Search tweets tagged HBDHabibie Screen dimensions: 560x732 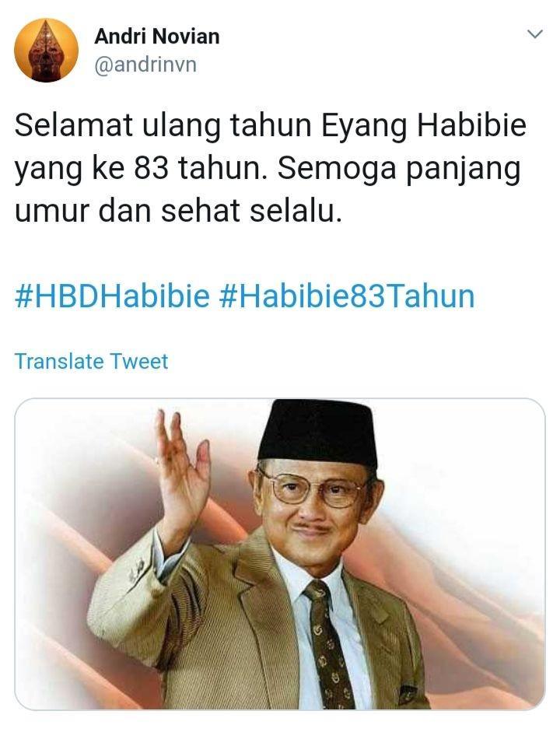pyautogui.click(x=113, y=296)
